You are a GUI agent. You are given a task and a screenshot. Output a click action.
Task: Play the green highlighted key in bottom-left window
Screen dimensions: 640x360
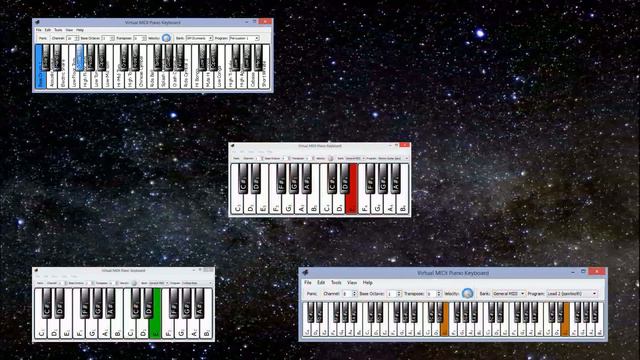pyautogui.click(x=155, y=324)
